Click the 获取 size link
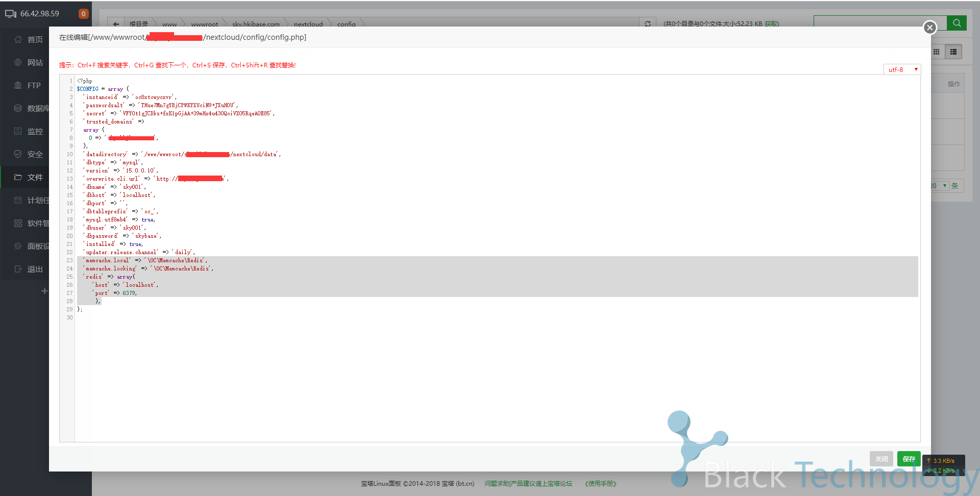 (771, 24)
